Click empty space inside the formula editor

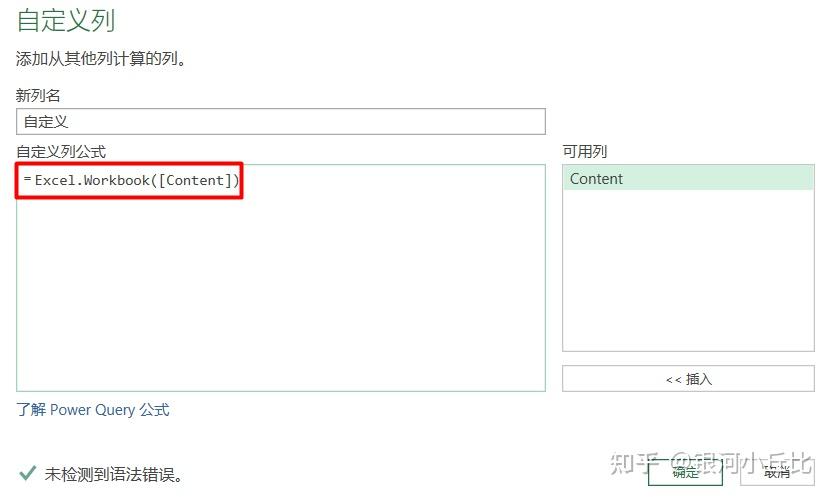pyautogui.click(x=280, y=292)
